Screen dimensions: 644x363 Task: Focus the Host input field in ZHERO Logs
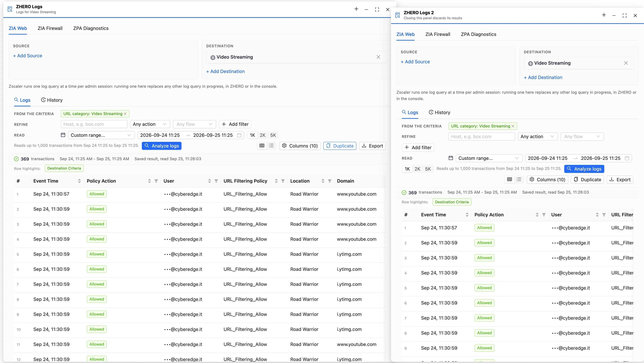(94, 124)
